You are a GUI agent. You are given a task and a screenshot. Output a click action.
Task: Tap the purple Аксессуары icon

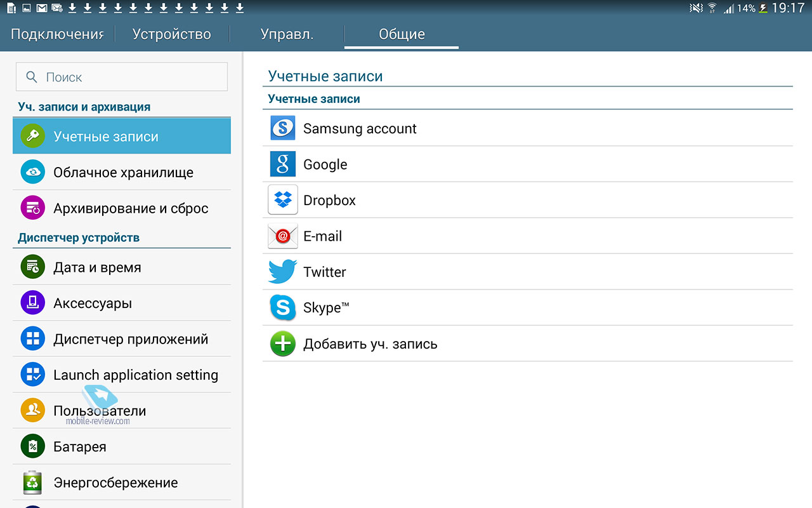coord(32,303)
